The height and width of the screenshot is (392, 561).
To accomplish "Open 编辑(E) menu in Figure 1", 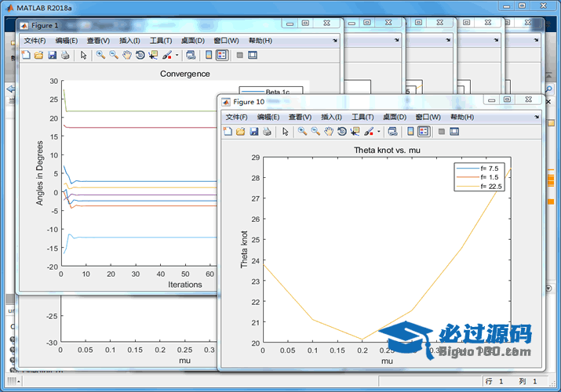I will tap(67, 41).
